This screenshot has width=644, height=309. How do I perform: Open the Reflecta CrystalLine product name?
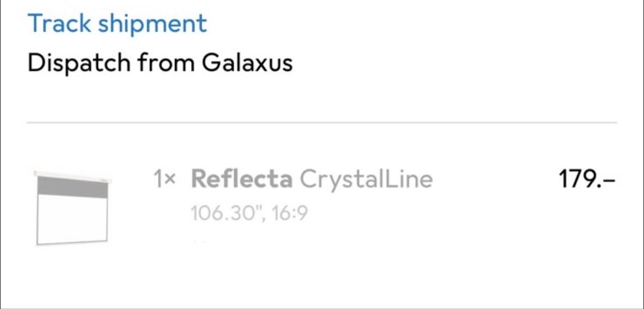pos(311,180)
